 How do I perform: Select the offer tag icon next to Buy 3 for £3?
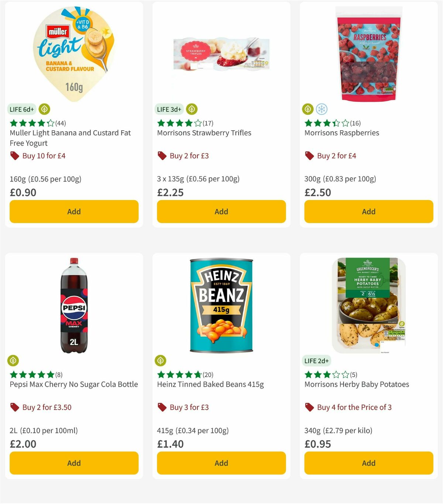pyautogui.click(x=162, y=407)
